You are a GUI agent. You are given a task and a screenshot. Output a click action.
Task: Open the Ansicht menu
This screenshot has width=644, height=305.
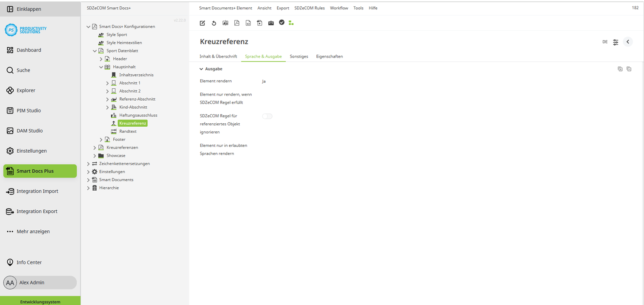click(x=264, y=8)
